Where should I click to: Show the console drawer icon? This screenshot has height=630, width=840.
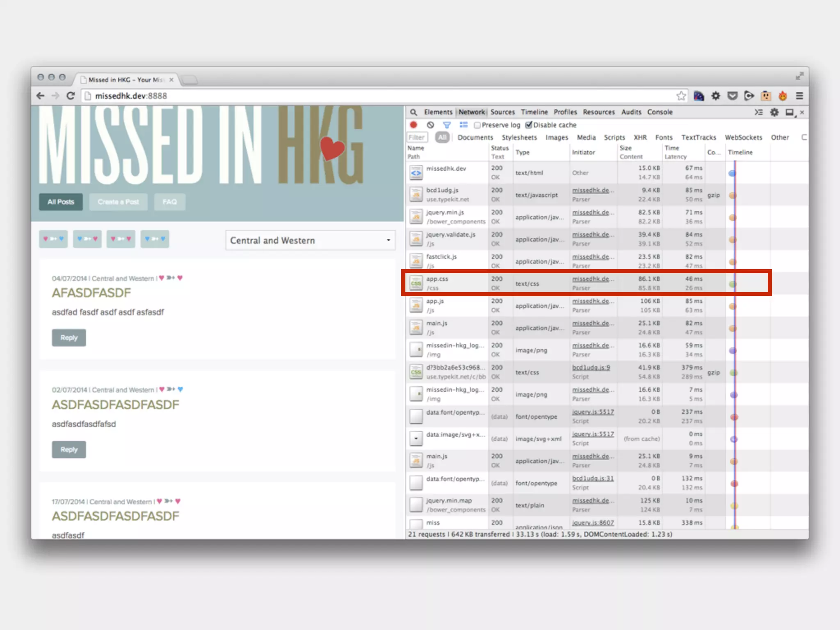point(758,112)
